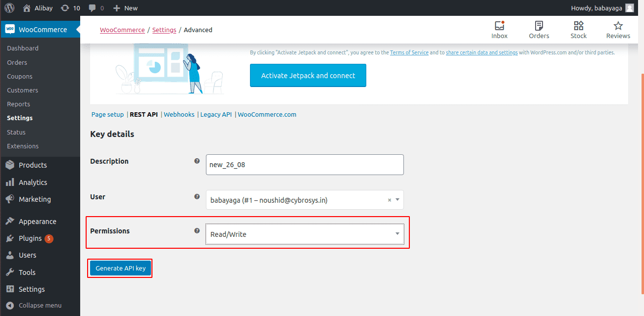Clear the selected user with the x

390,200
